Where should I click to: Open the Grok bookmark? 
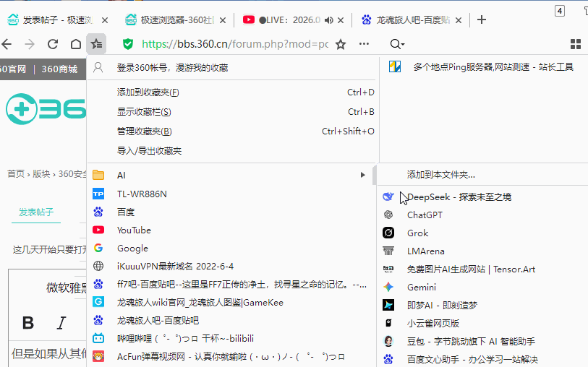click(x=482, y=233)
